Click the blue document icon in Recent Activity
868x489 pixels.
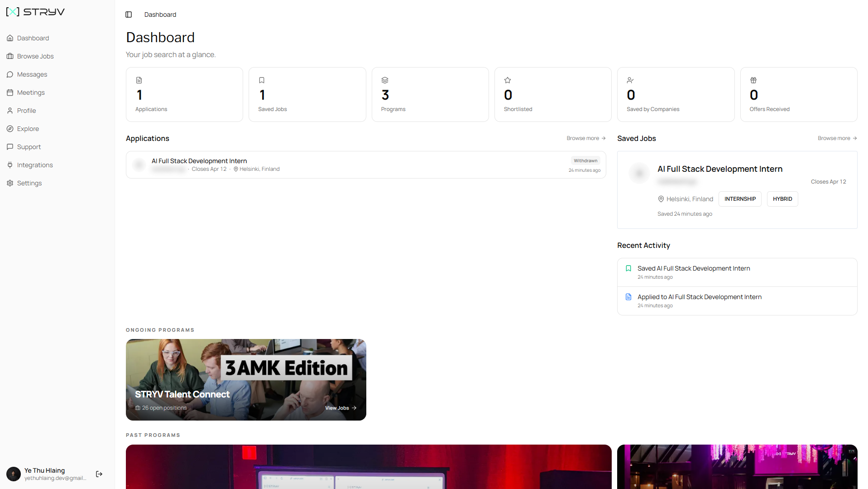click(628, 297)
